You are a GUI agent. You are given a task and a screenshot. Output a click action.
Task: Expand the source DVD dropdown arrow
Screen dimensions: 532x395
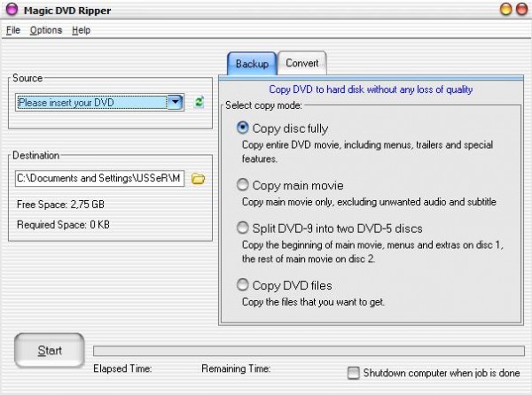pos(176,102)
